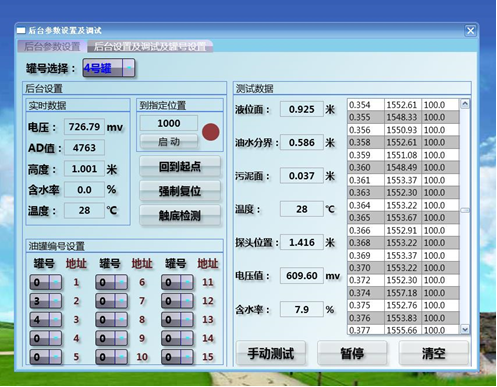
Task: Click the 暂停 pause button
Action: (x=352, y=353)
